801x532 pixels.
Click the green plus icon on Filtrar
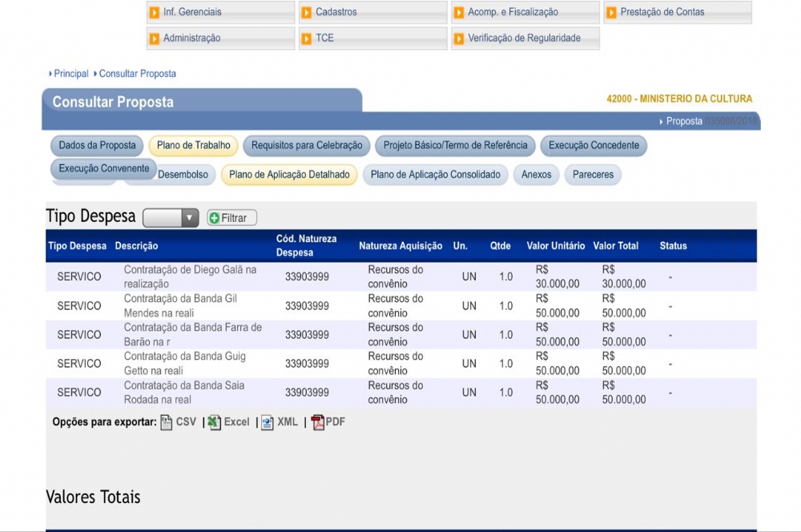tap(214, 218)
